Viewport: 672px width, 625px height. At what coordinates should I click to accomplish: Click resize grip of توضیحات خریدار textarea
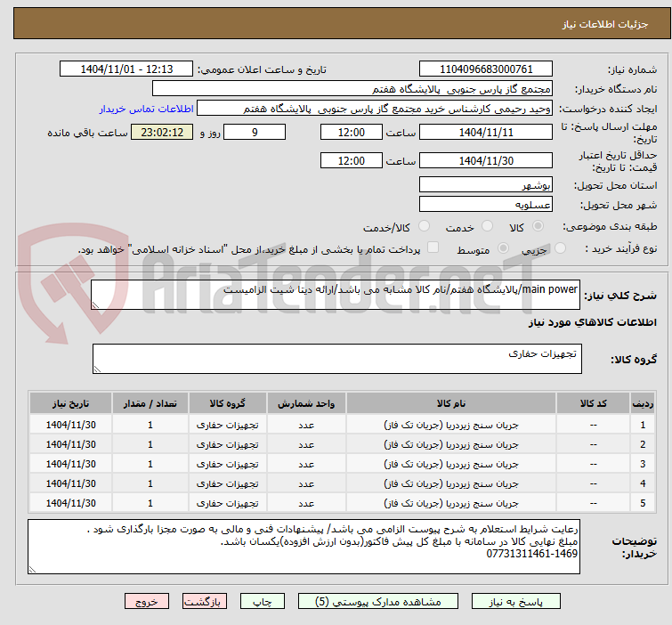coord(32,569)
